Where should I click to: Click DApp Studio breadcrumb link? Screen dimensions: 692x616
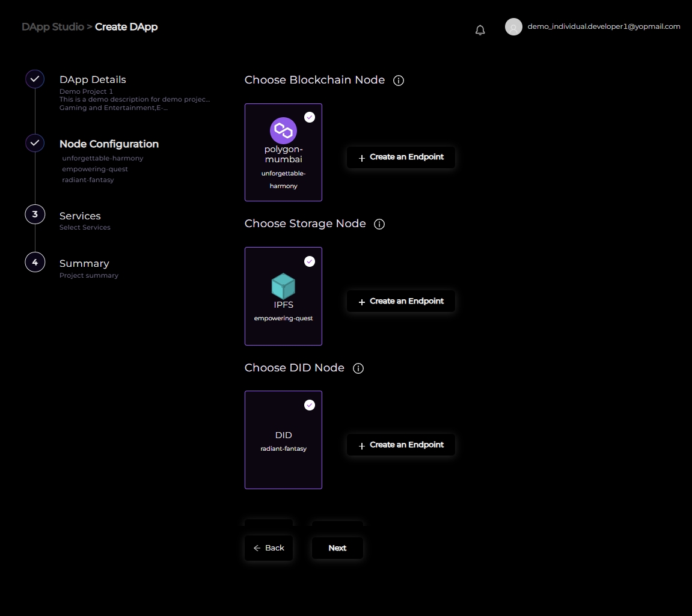click(x=53, y=27)
